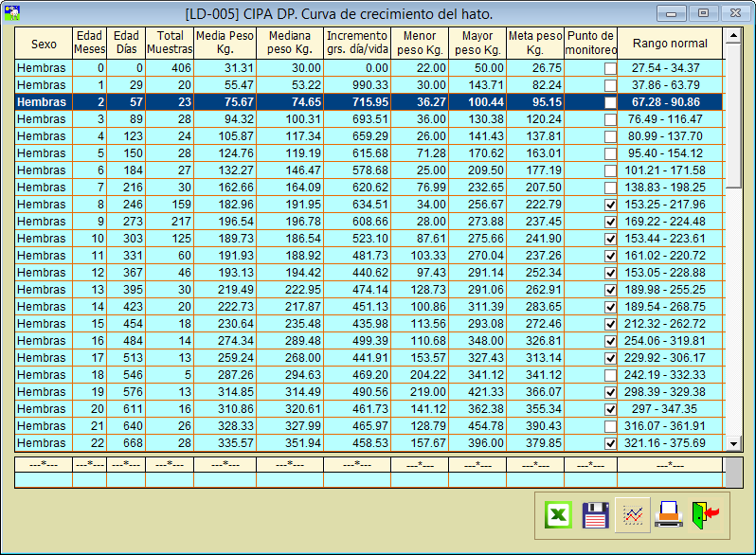Disable the monitoring point for month 14
756x555 pixels.
[610, 307]
